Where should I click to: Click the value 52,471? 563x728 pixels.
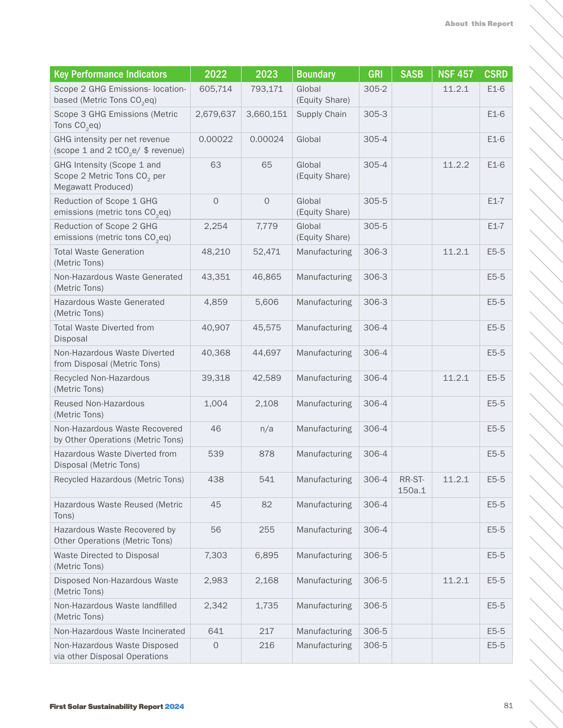(267, 251)
